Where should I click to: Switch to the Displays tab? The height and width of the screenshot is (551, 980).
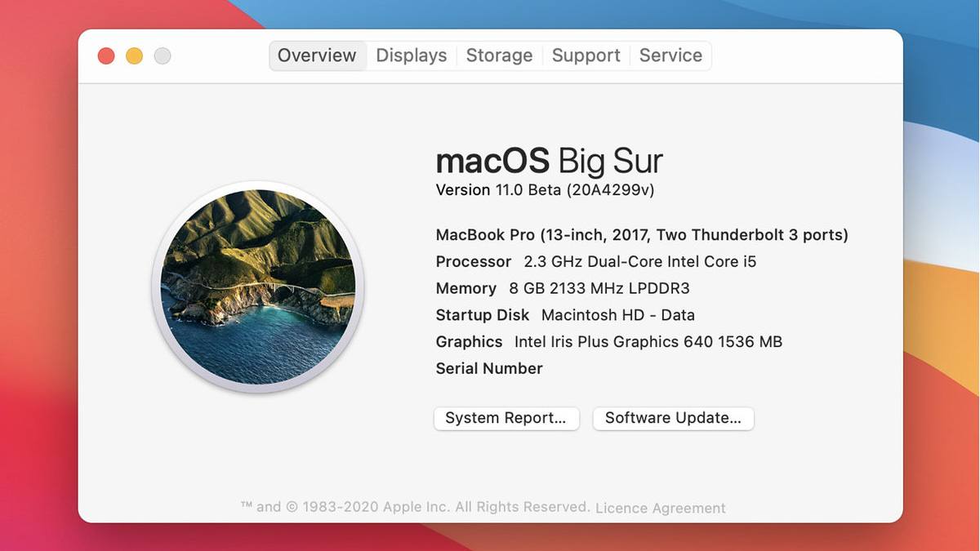411,56
